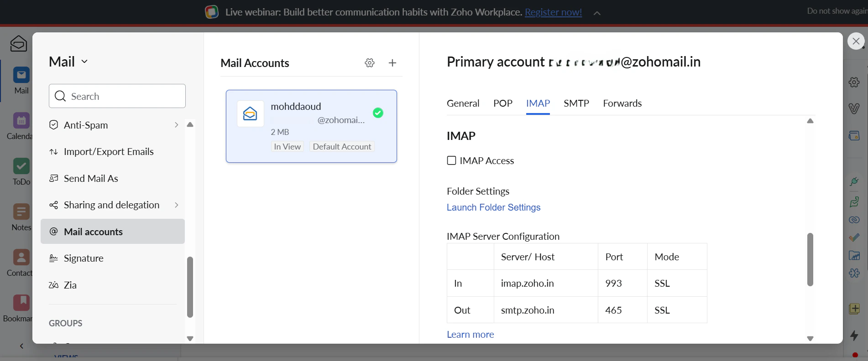Click IMAP panel scrollbar thumb
The width and height of the screenshot is (868, 361).
pyautogui.click(x=810, y=259)
